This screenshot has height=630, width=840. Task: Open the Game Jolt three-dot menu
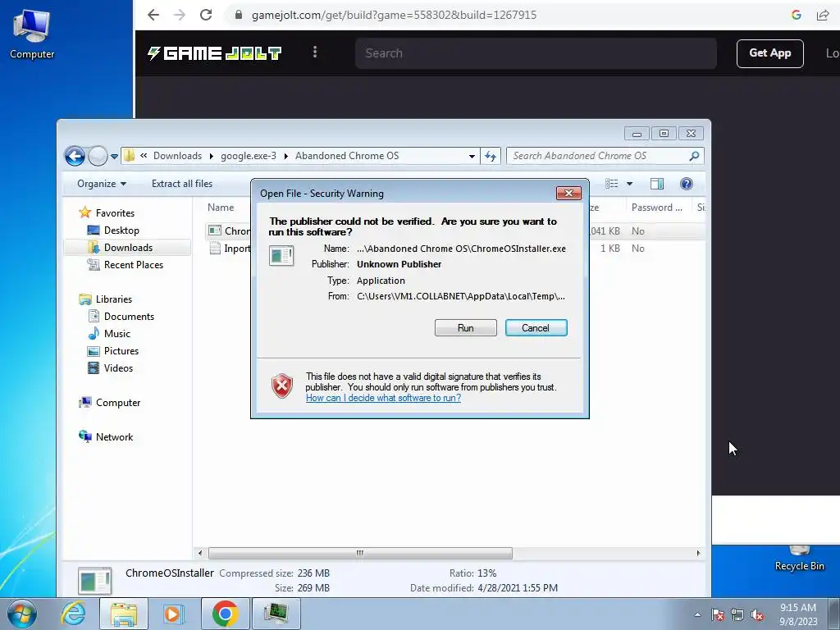(x=315, y=52)
